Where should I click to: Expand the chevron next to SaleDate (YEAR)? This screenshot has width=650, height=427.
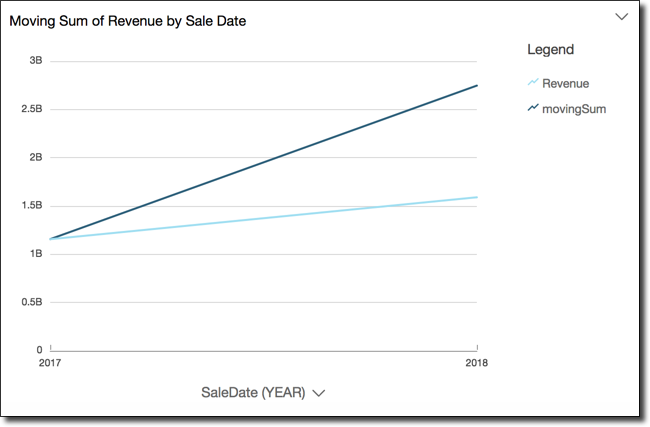pyautogui.click(x=319, y=393)
